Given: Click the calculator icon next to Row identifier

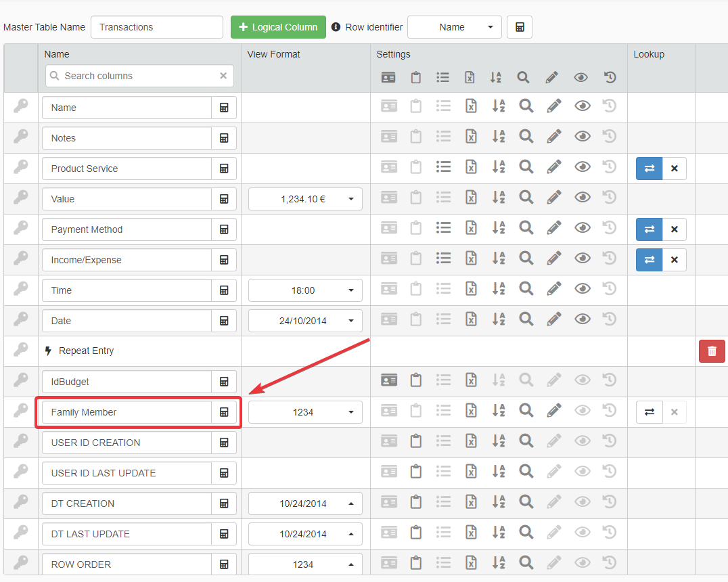Looking at the screenshot, I should point(519,27).
